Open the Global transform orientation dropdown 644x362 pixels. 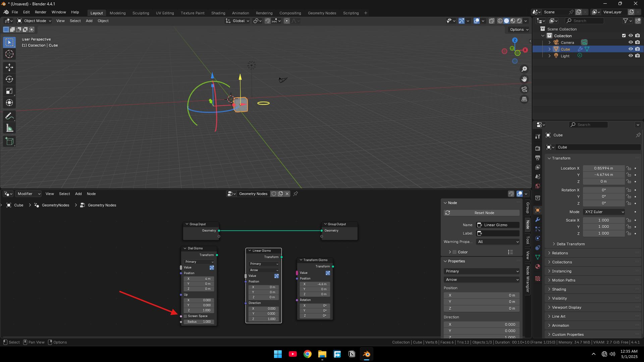click(237, 21)
